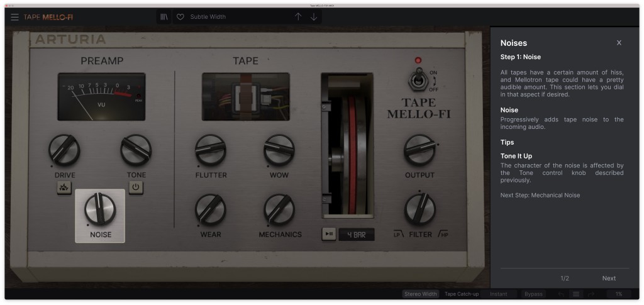The height and width of the screenshot is (305, 644).
Task: Undo with the left curved arrow
Action: pyautogui.click(x=562, y=294)
